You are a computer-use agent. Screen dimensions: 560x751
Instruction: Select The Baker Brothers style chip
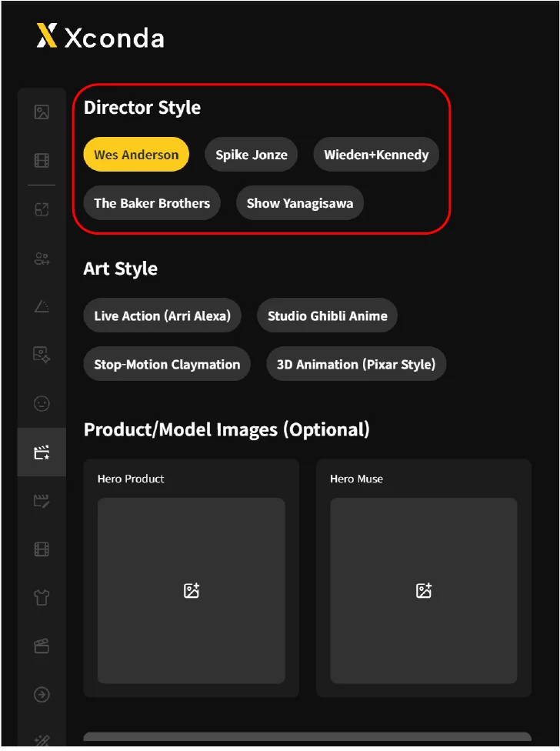point(152,203)
